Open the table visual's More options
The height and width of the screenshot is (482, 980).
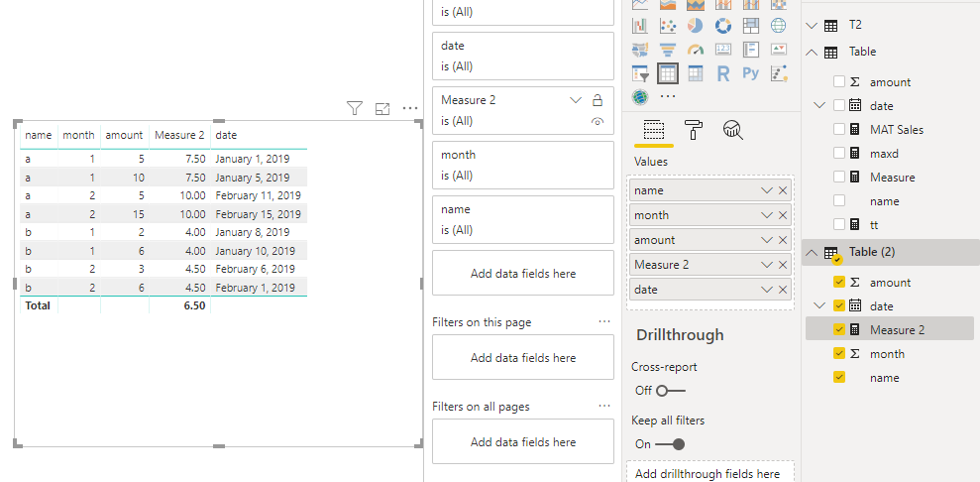click(x=410, y=109)
